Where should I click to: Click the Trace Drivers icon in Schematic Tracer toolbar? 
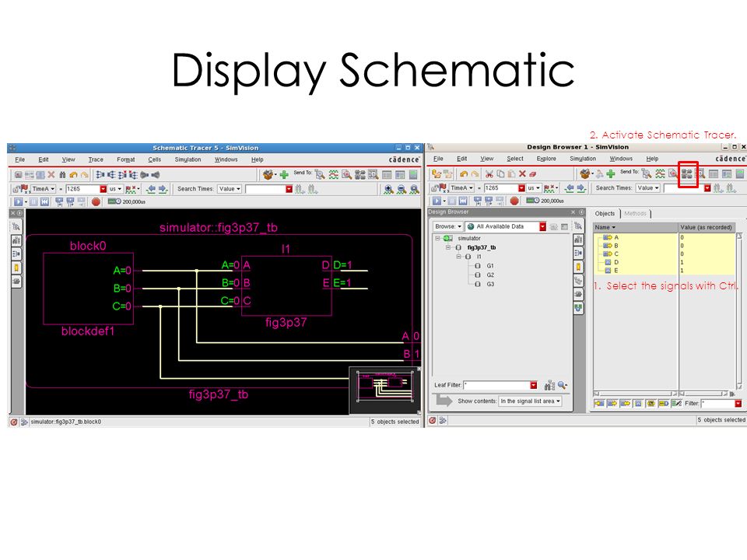100,175
